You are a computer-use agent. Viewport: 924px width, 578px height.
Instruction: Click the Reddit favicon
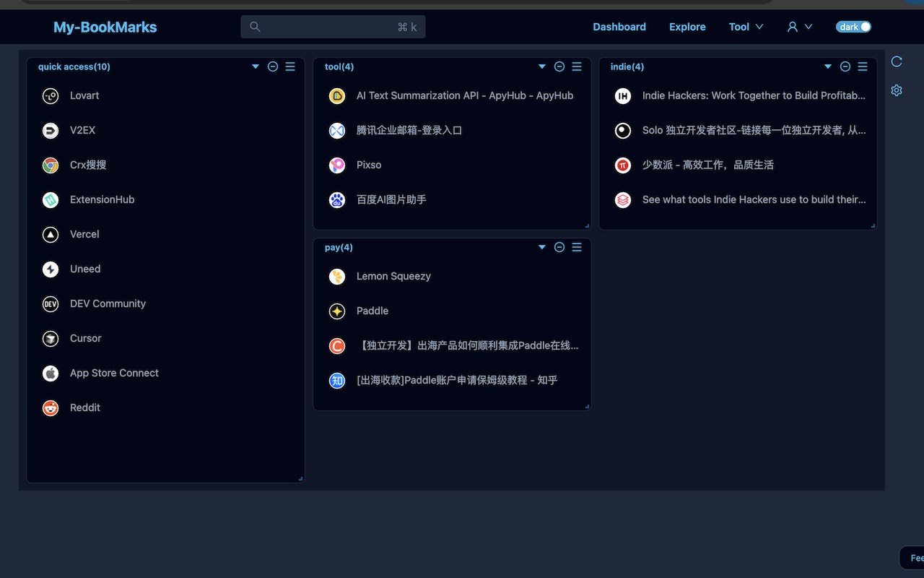pyautogui.click(x=51, y=407)
